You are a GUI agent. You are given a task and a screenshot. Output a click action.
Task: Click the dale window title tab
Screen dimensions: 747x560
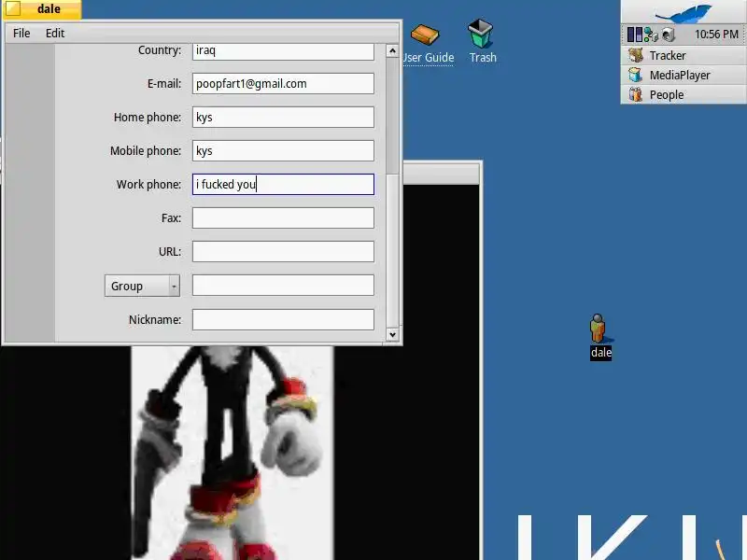49,9
